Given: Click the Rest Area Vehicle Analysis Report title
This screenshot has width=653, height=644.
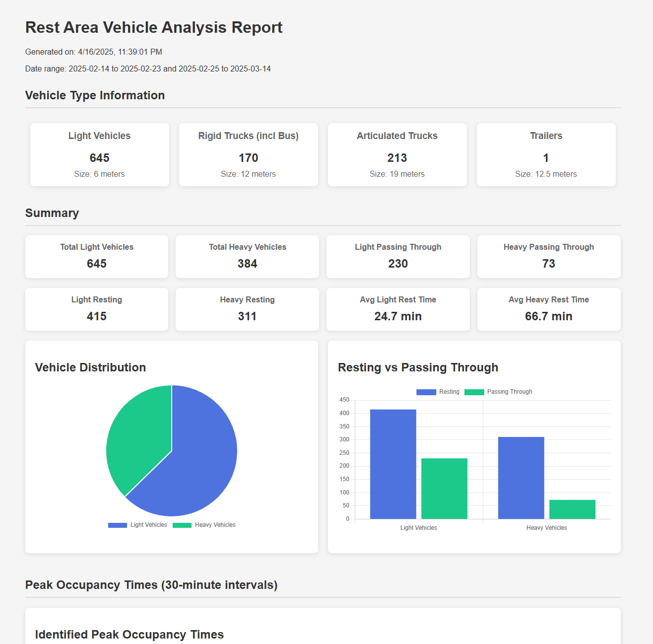Looking at the screenshot, I should click(x=154, y=27).
